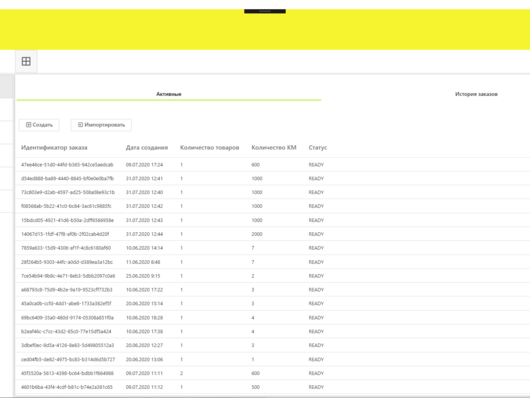
Task: Open order ID starting with 28f264b5
Action: click(x=67, y=262)
